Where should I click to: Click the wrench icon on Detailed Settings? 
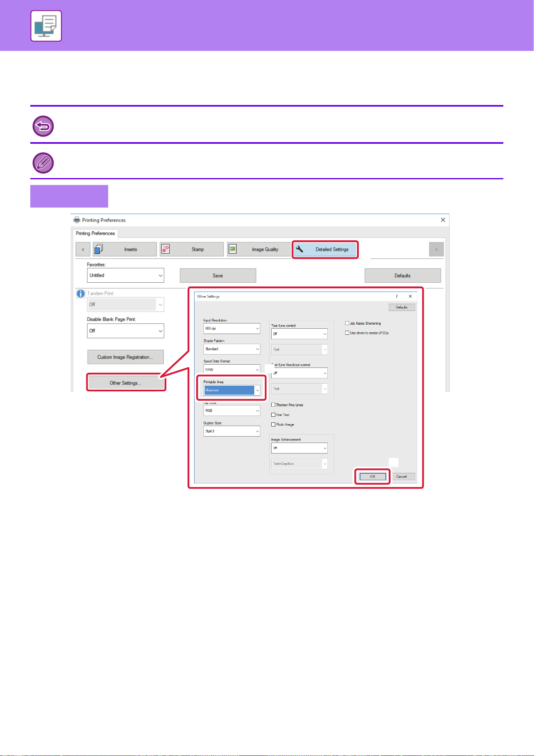pos(299,249)
